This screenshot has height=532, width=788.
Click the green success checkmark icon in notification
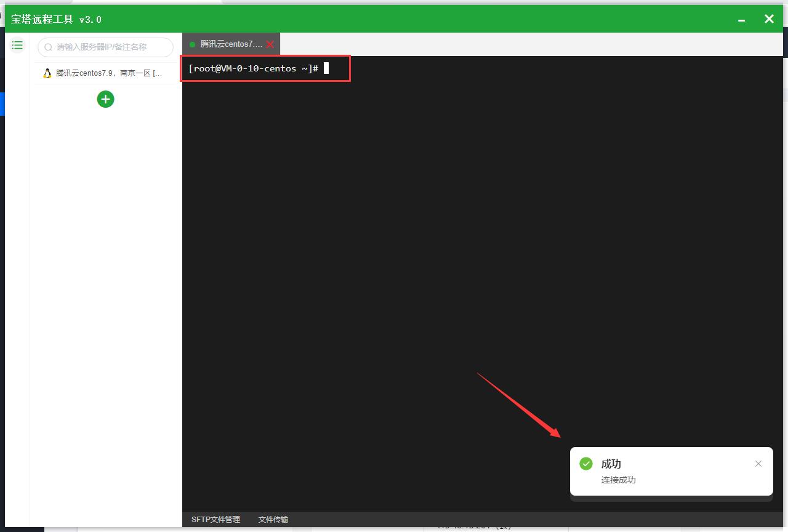[586, 464]
